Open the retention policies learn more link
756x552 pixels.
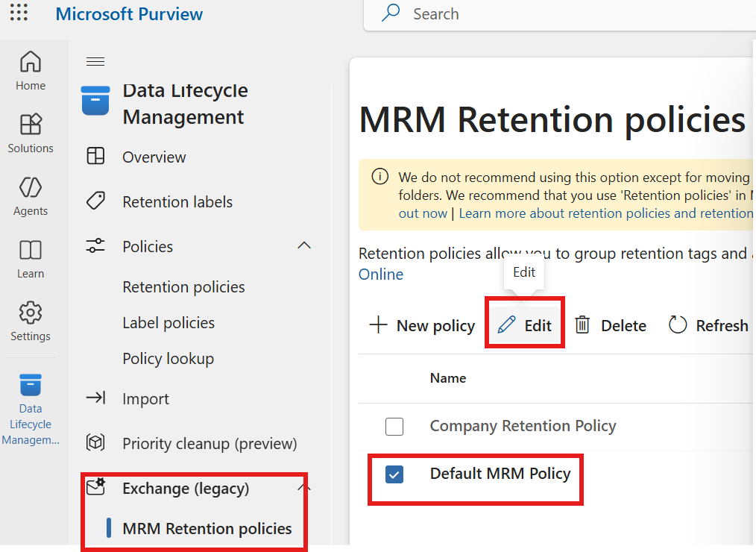605,213
